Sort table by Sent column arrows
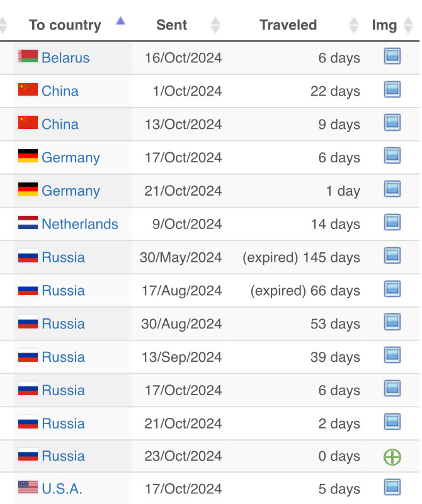 point(215,25)
